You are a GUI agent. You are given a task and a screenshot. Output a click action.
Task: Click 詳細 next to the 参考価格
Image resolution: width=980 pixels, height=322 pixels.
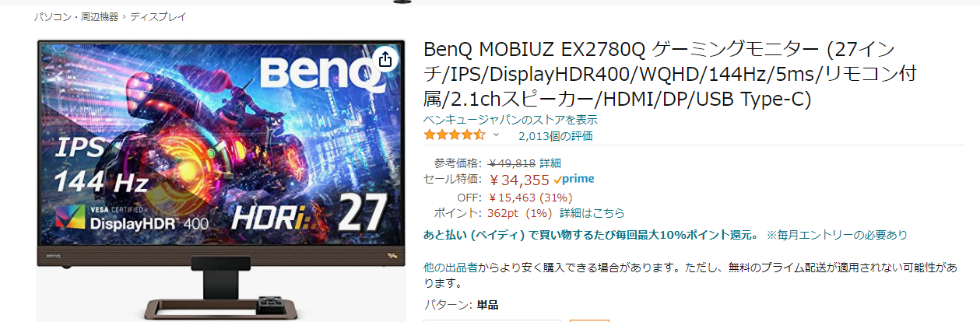point(550,163)
